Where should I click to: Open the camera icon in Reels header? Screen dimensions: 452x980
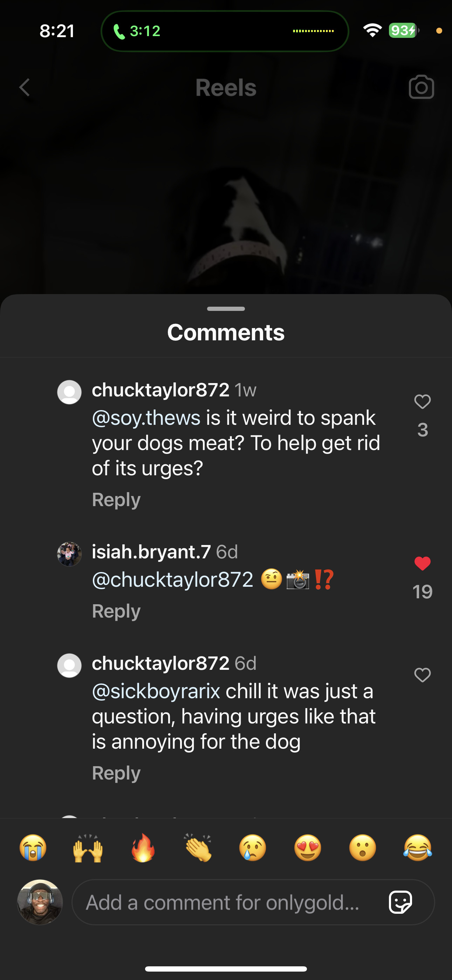pyautogui.click(x=421, y=88)
